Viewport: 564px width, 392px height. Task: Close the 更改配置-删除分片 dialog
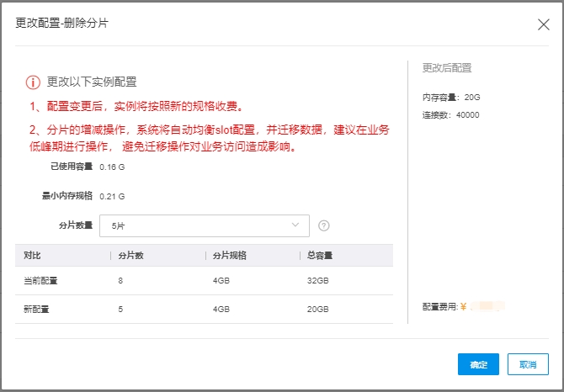pos(543,24)
